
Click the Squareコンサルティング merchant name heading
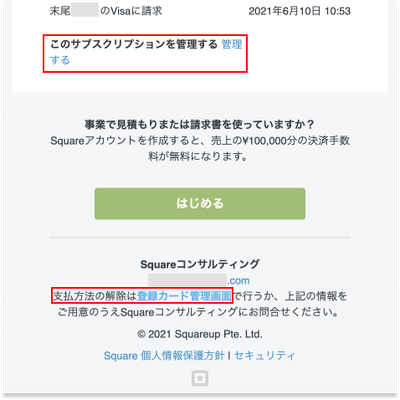tap(200, 264)
